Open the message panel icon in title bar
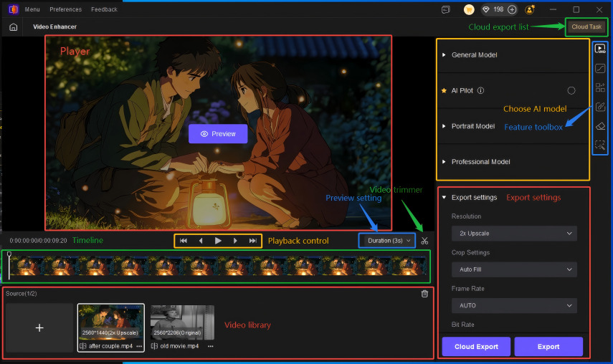This screenshot has width=613, height=364. (x=446, y=10)
